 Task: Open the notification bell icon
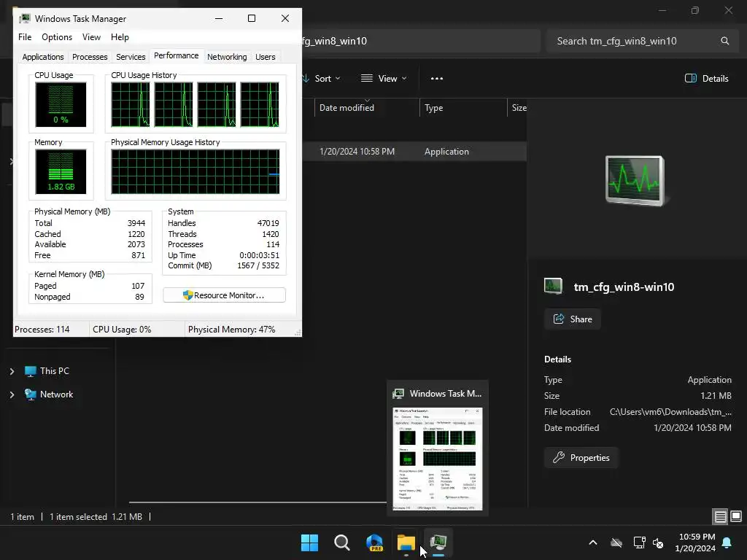tap(727, 542)
